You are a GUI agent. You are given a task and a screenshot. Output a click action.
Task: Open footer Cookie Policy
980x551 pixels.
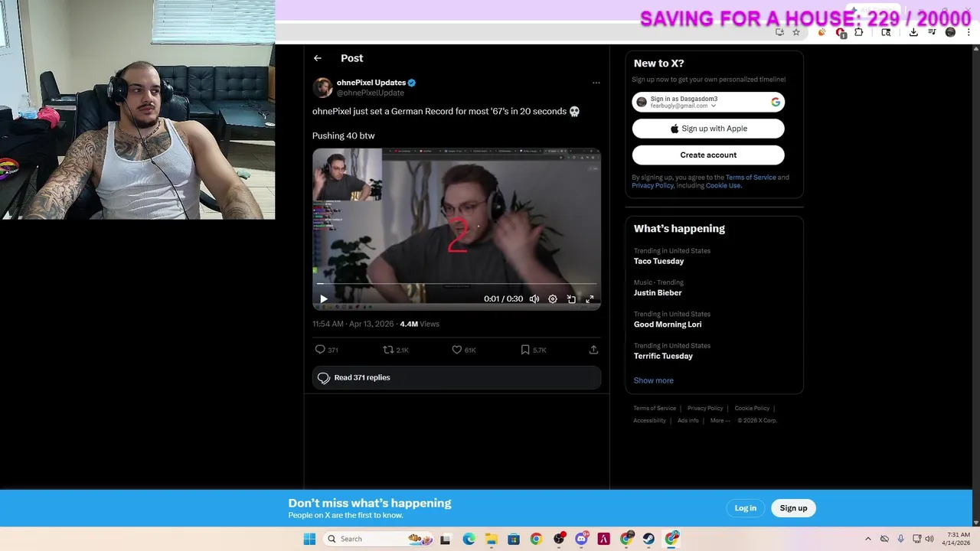pyautogui.click(x=752, y=409)
